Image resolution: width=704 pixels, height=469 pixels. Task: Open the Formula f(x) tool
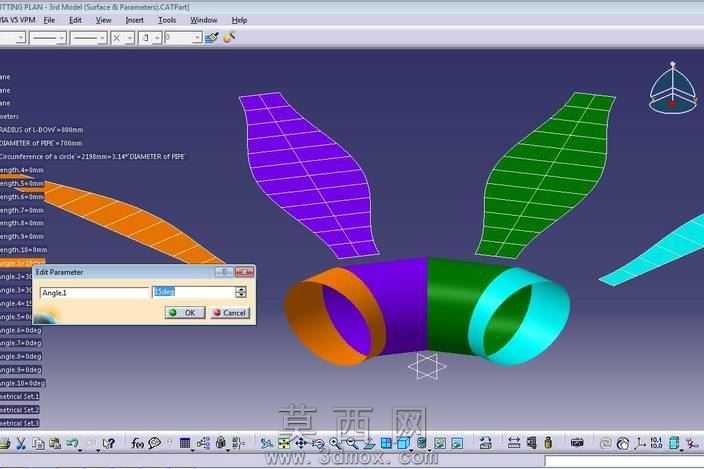137,443
